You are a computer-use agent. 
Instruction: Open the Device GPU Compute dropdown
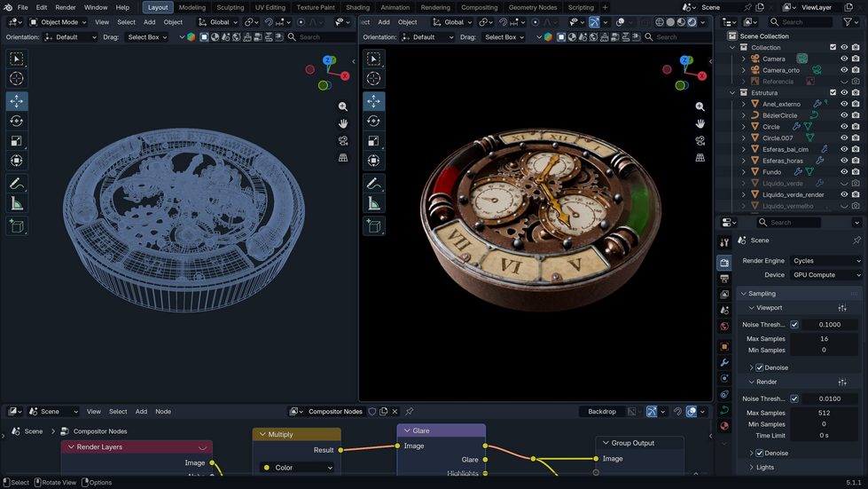[826, 275]
